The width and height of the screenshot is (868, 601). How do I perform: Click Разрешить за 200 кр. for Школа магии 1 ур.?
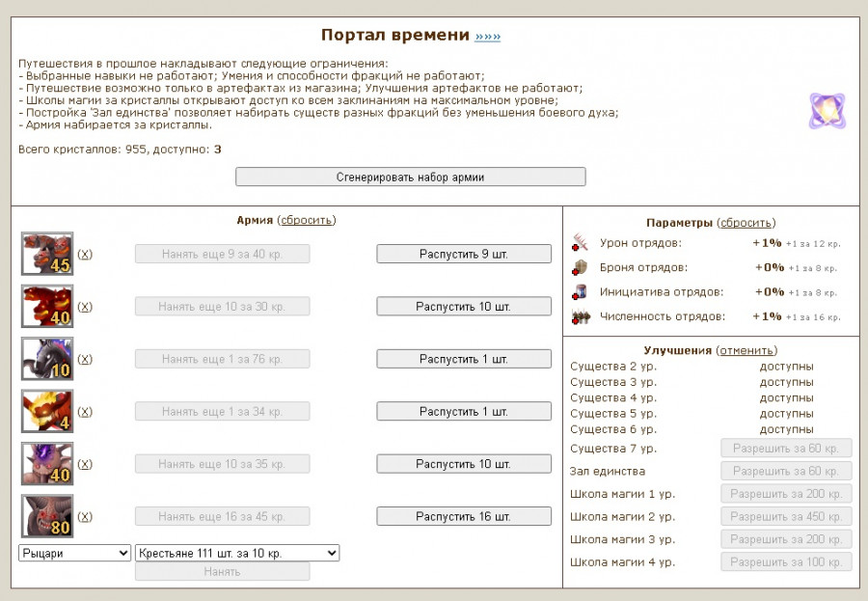(x=786, y=494)
